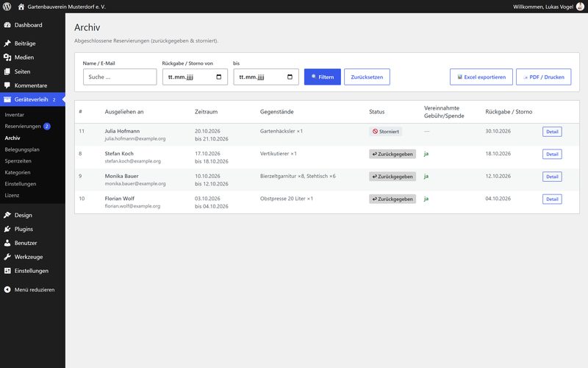588x368 pixels.
Task: Open the Einstellungen submenu under Geräteverleih
Action: pos(21,184)
